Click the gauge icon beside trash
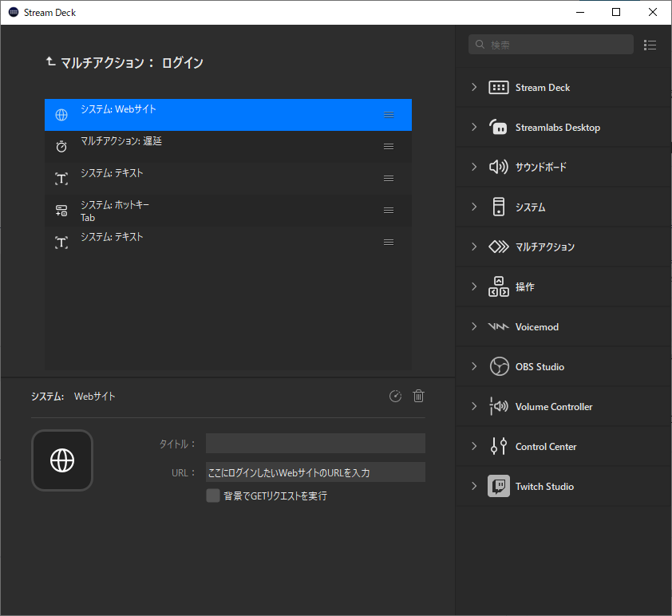The image size is (672, 616). (395, 397)
